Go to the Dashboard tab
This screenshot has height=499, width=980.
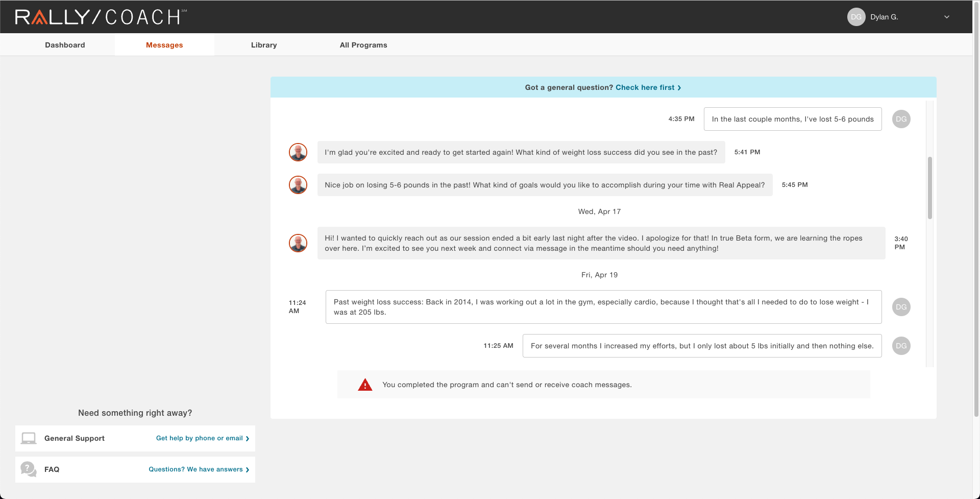click(x=65, y=45)
